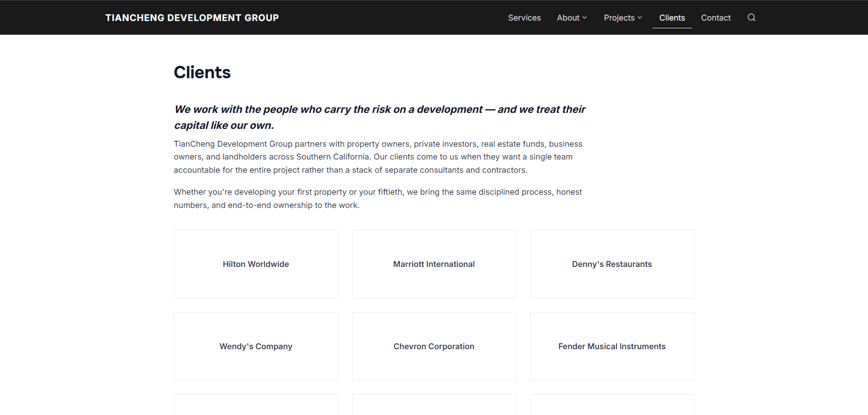Click the italic tagline about carrying risk
868x415 pixels.
379,117
